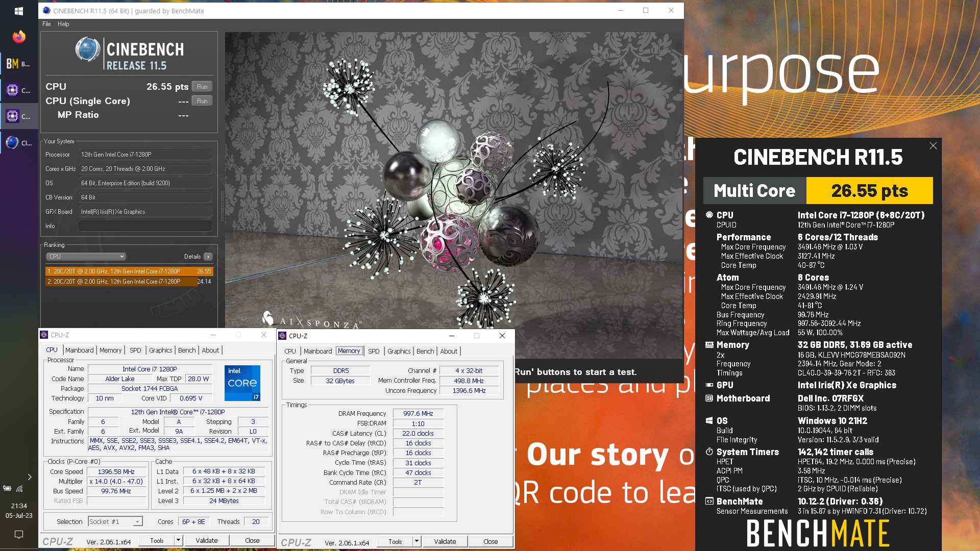Open the second CPU-Z taskbar item
Image resolution: width=980 pixels, height=551 pixels.
(19, 116)
